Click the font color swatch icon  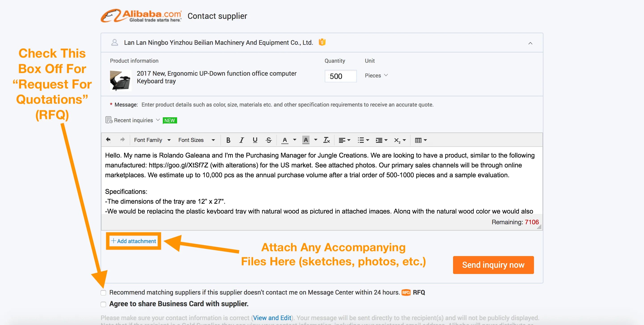coord(284,140)
